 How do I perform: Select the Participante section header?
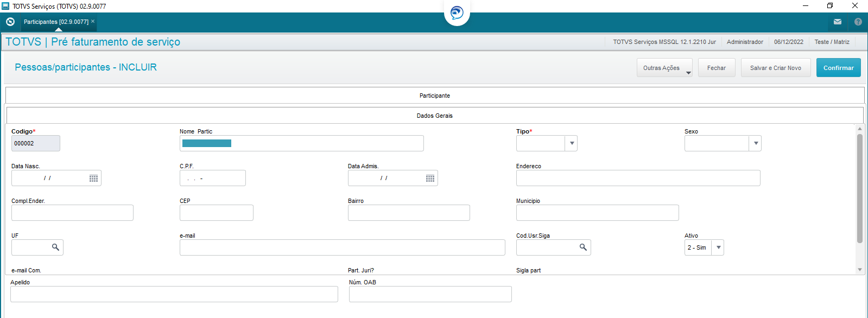click(x=435, y=96)
